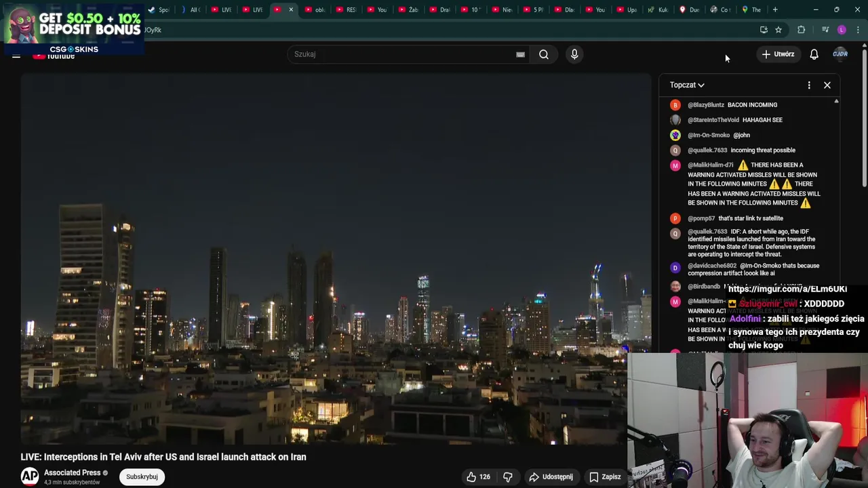Start voice search with microphone icon

coord(574,54)
